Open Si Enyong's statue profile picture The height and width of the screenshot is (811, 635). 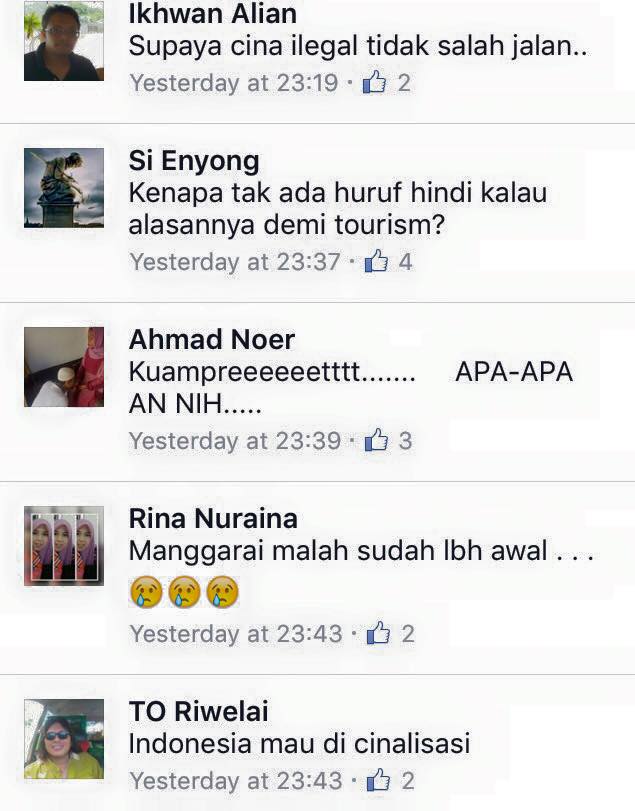pos(64,188)
